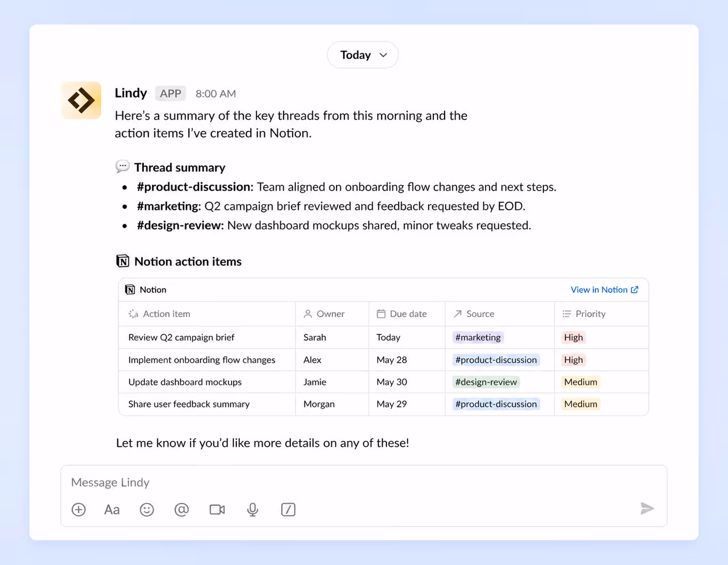Image resolution: width=728 pixels, height=565 pixels.
Task: Click the Source column header
Action: click(x=500, y=314)
